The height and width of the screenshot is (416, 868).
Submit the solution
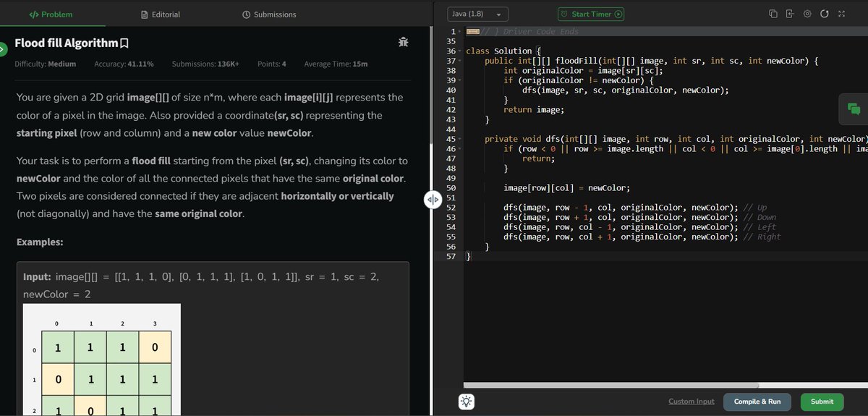pyautogui.click(x=822, y=402)
